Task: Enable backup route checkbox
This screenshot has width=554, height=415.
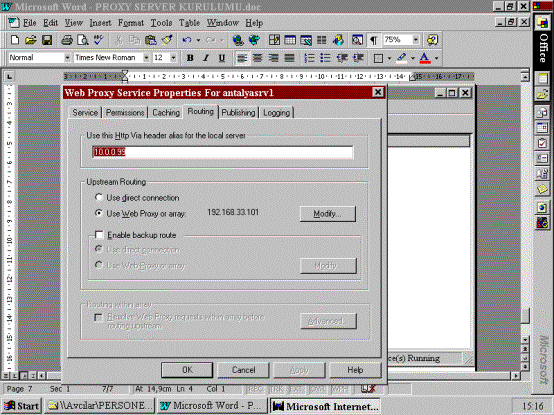Action: (x=99, y=235)
